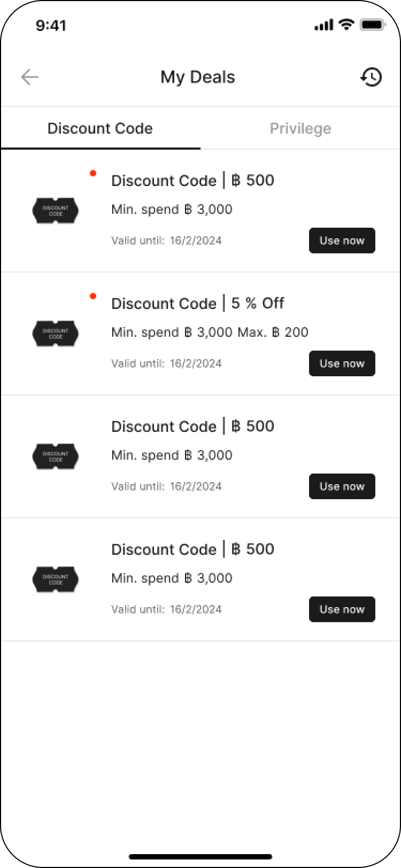Tap the coupon icon of the first deal
401x868 pixels.
pos(56,211)
